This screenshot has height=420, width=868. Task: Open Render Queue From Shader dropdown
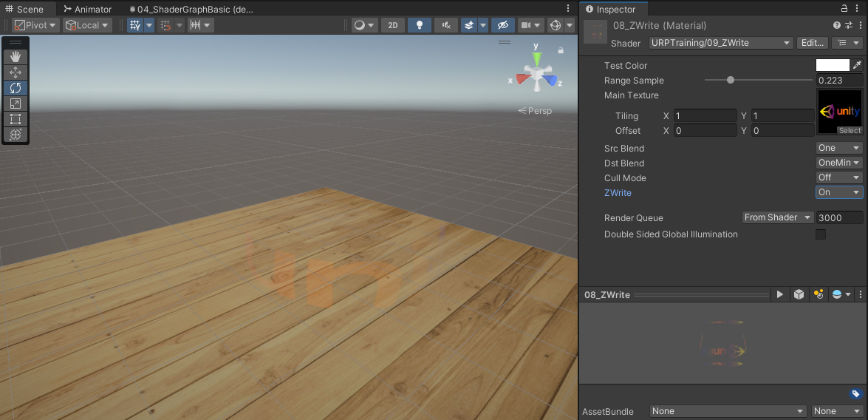pyautogui.click(x=778, y=217)
